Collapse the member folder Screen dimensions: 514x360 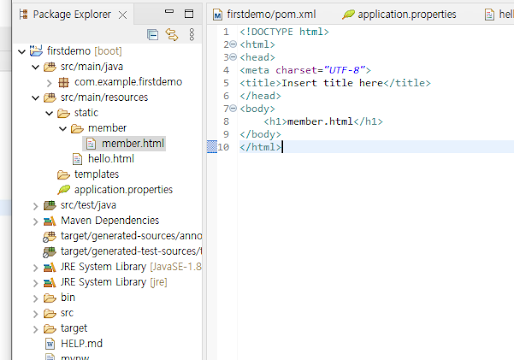tap(63, 129)
